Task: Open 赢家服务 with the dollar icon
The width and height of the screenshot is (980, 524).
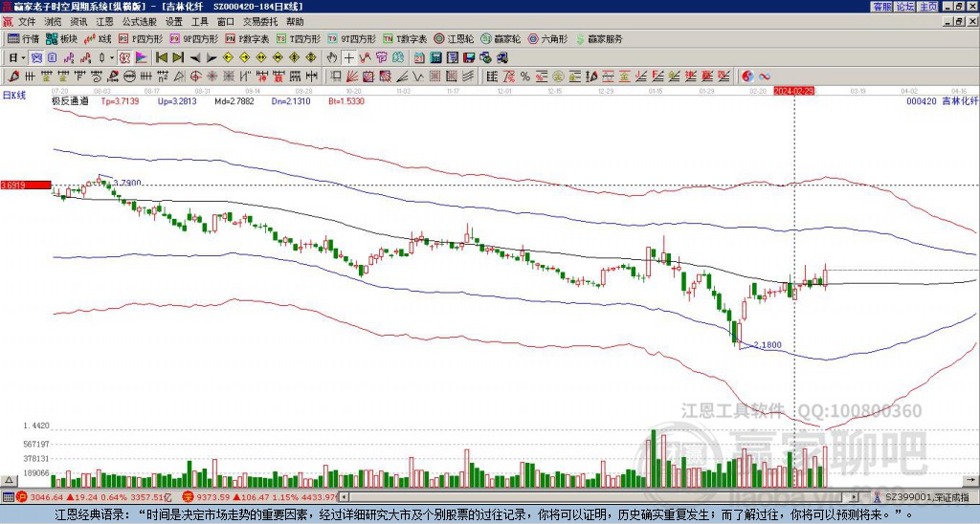Action: [x=599, y=38]
